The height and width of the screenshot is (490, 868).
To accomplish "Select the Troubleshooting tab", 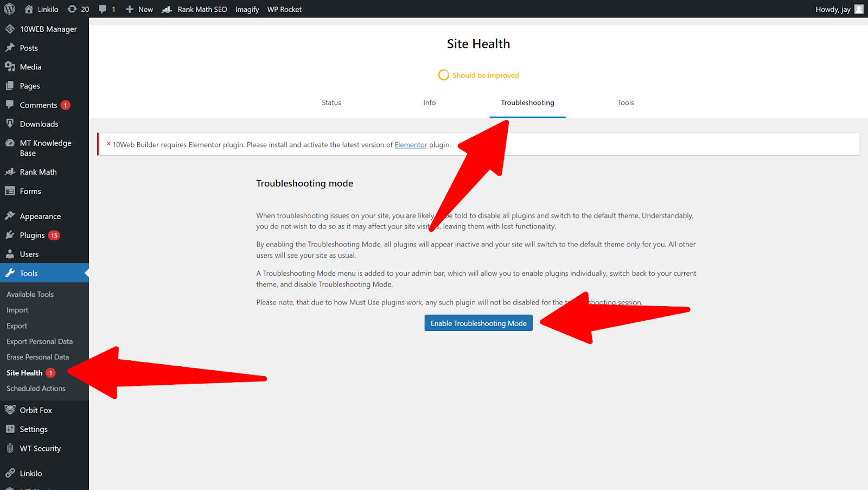I will click(527, 103).
